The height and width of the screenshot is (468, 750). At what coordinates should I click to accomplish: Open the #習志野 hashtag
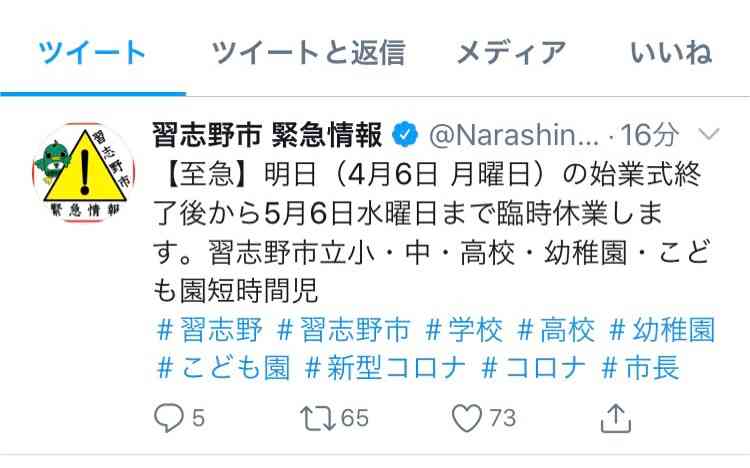tap(210, 330)
